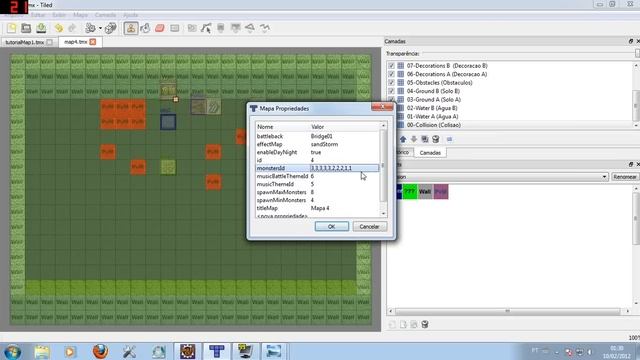Select the titleMap property row

coord(318,208)
